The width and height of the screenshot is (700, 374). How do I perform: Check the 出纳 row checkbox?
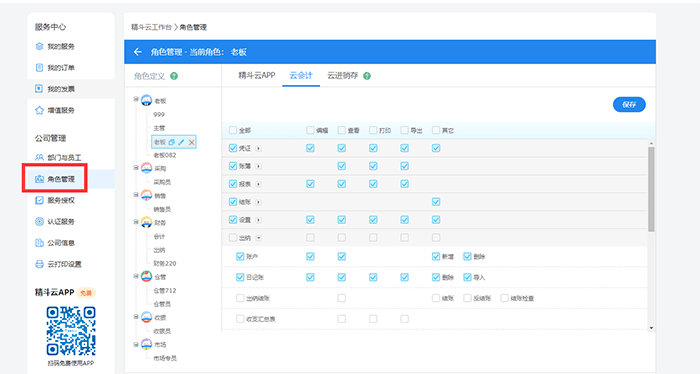tap(233, 238)
